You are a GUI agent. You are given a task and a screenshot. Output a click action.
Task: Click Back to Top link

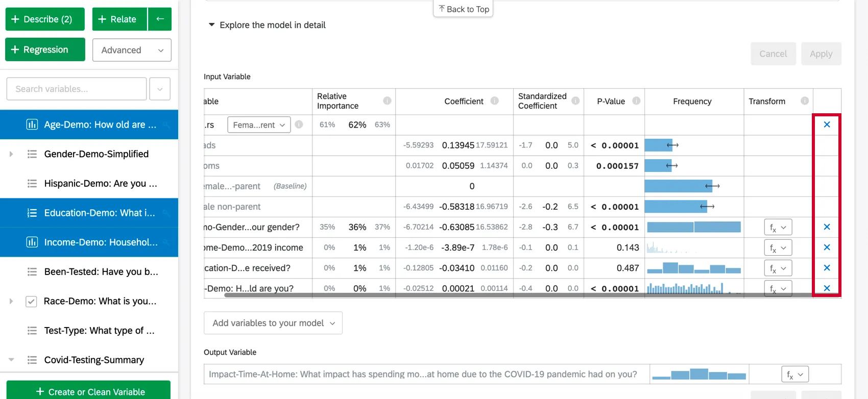(463, 9)
